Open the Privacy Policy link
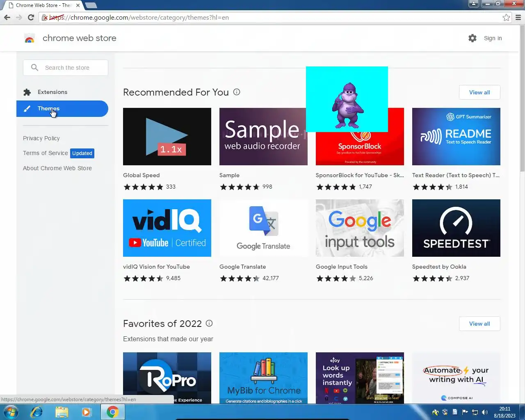The height and width of the screenshot is (420, 525). click(x=41, y=138)
